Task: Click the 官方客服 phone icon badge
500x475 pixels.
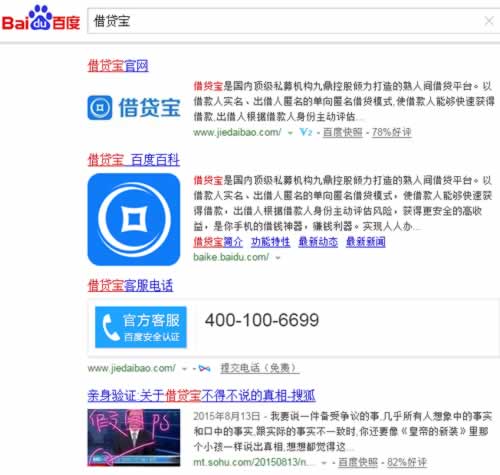Action: 141,327
